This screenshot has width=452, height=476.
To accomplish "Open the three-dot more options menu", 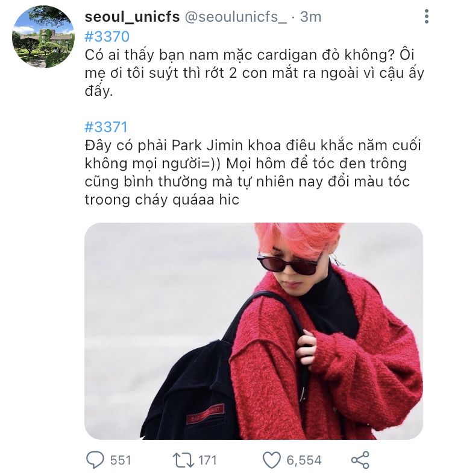I will coord(427,16).
